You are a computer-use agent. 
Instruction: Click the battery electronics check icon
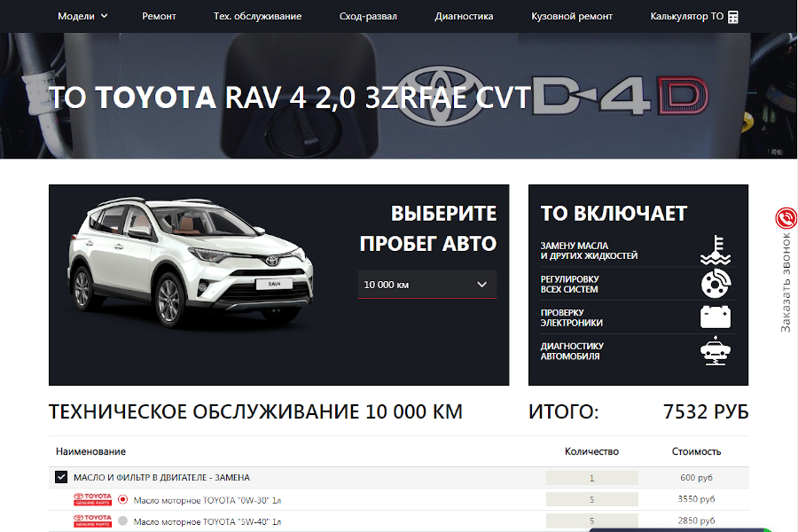(715, 317)
